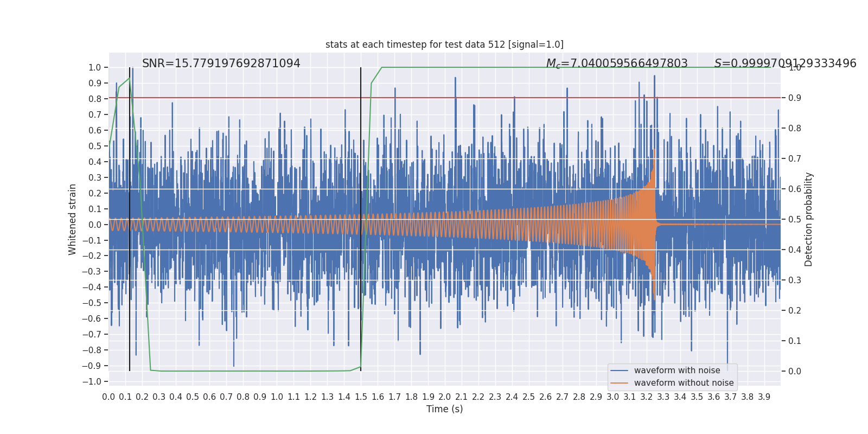Screen dimensions: 868x434
Task: Click the time axis tick label 3.9
Action: coord(764,397)
